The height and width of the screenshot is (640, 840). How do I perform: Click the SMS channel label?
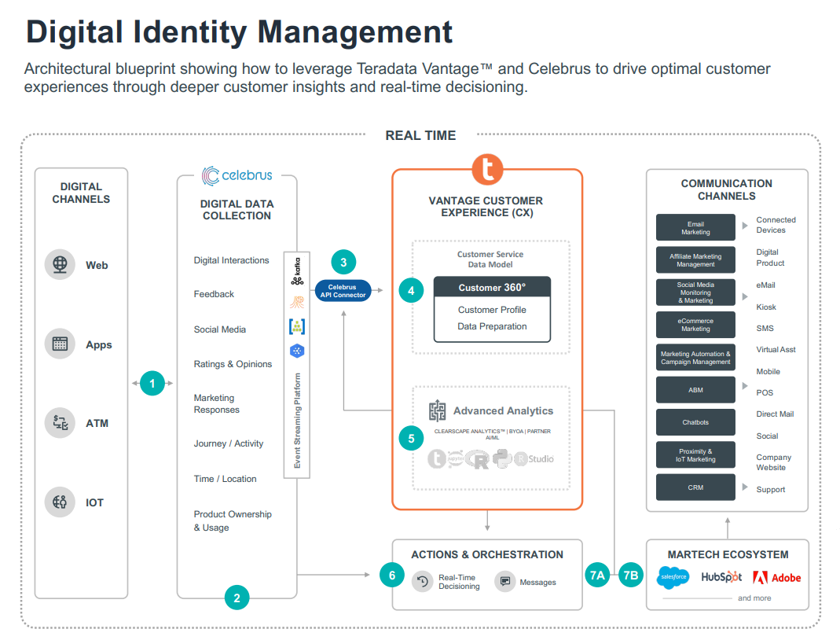click(765, 328)
